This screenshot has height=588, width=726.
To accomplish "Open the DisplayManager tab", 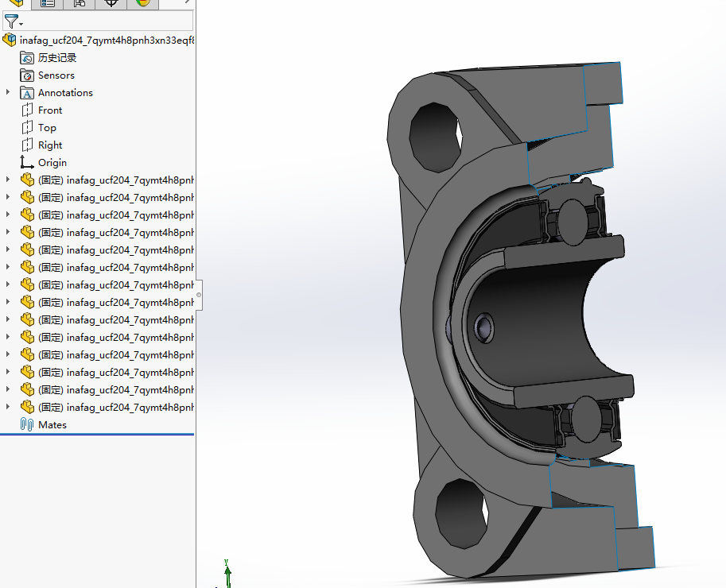I will (142, 4).
